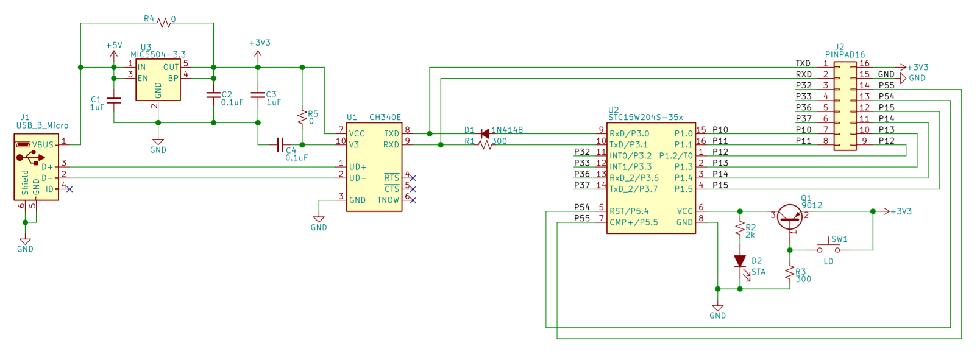Click the RxD_2/P3.6 pin name
The width and height of the screenshot is (980, 357).
click(634, 178)
